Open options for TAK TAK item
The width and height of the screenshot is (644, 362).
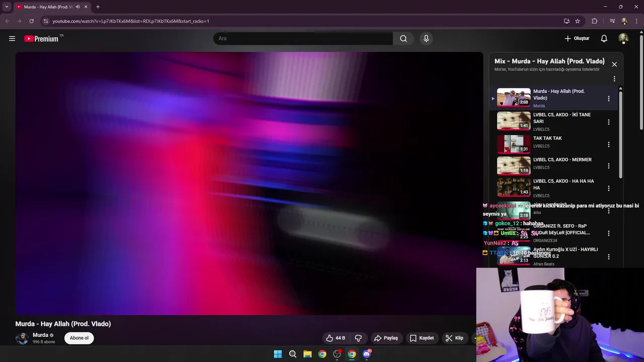point(609,145)
